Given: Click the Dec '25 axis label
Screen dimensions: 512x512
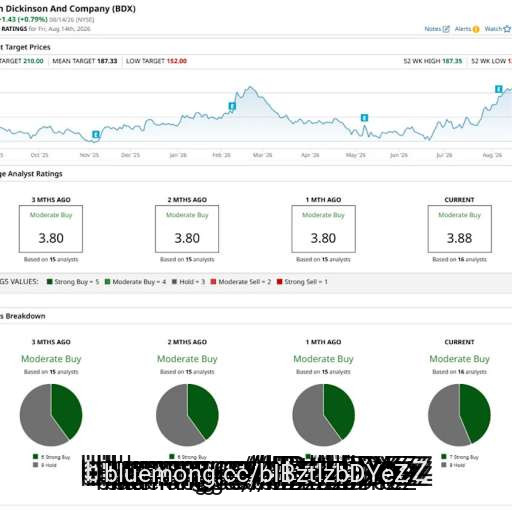Looking at the screenshot, I should coord(130,155).
